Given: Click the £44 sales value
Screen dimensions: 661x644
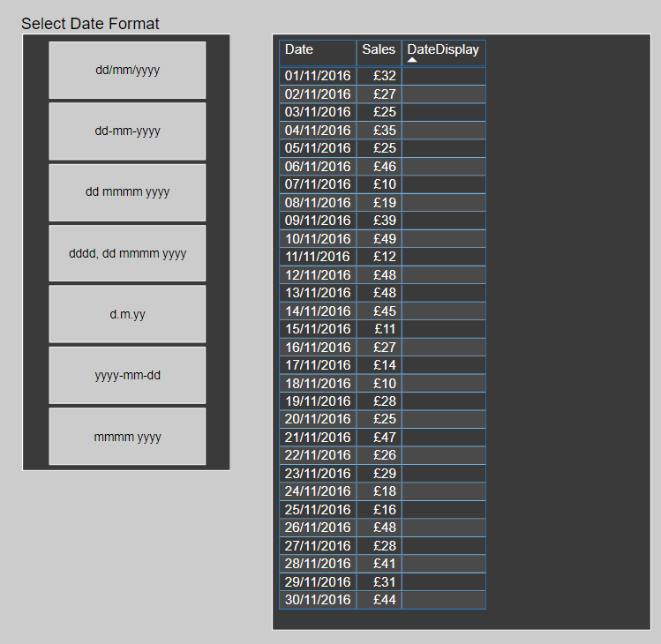Looking at the screenshot, I should (x=385, y=600).
